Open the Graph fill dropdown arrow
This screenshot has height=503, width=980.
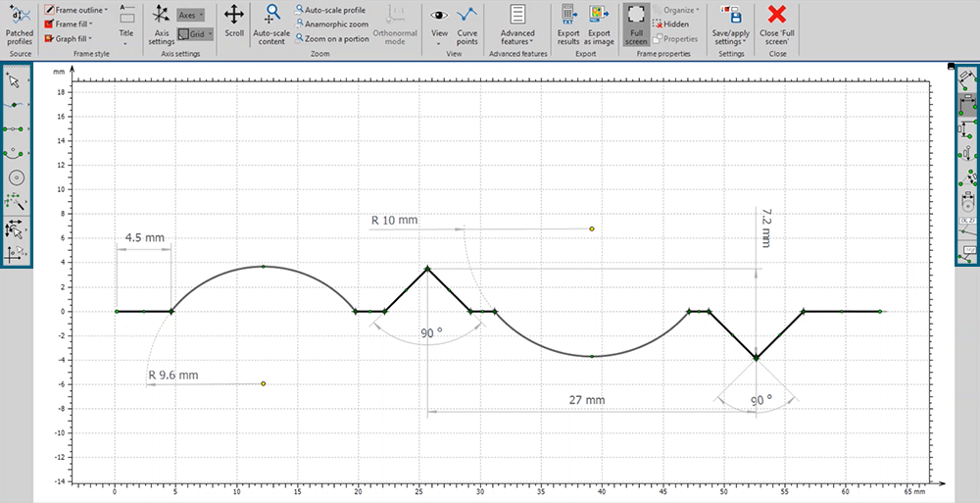(x=90, y=38)
